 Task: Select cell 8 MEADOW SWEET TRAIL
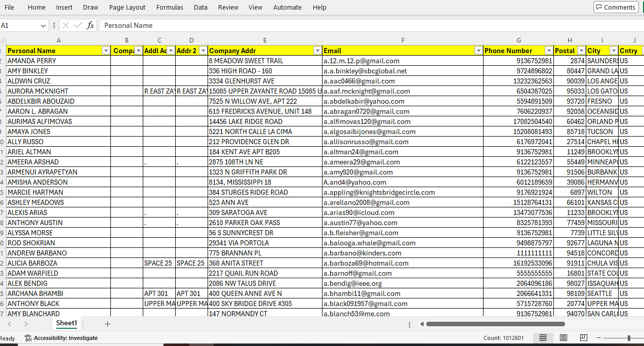click(265, 61)
